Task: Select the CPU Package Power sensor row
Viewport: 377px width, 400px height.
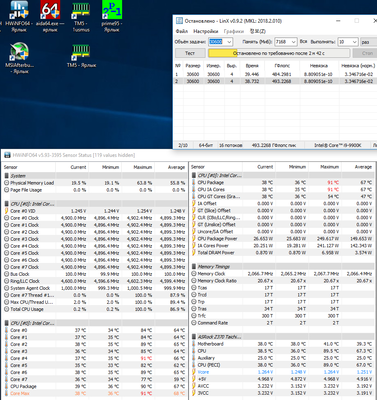Action: tap(282, 239)
